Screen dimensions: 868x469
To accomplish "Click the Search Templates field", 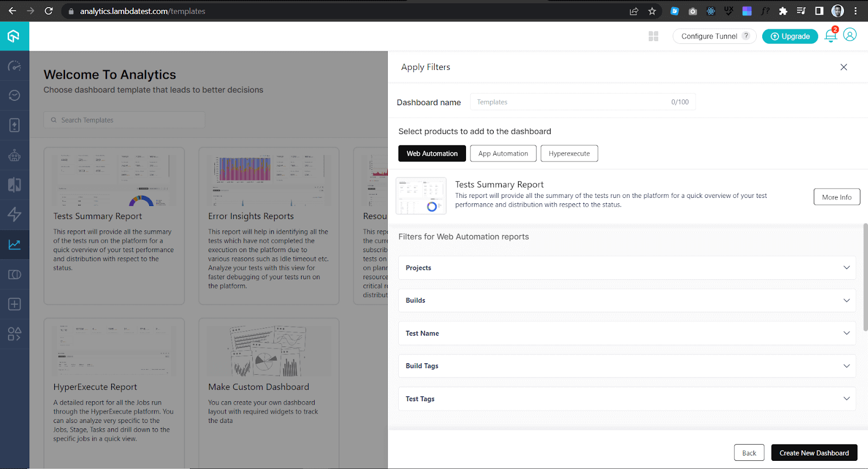I will pyautogui.click(x=124, y=120).
